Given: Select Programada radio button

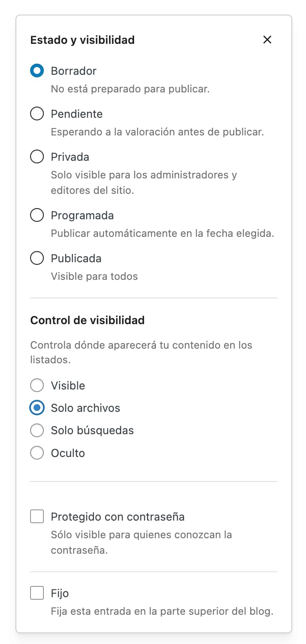Looking at the screenshot, I should click(x=37, y=215).
